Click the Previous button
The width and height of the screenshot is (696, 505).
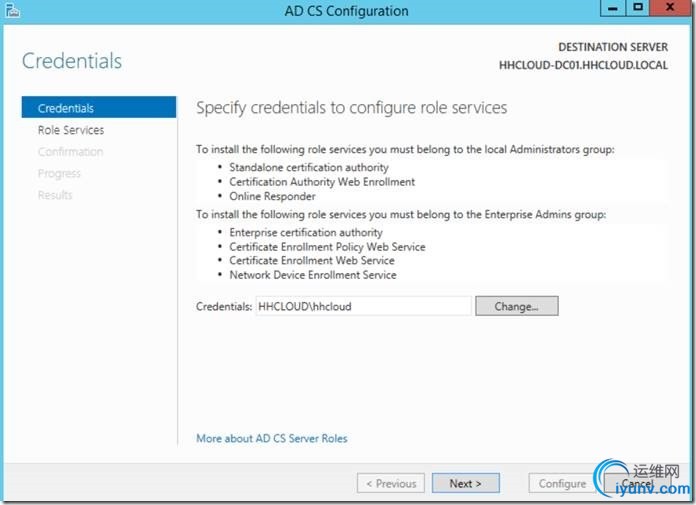click(391, 484)
